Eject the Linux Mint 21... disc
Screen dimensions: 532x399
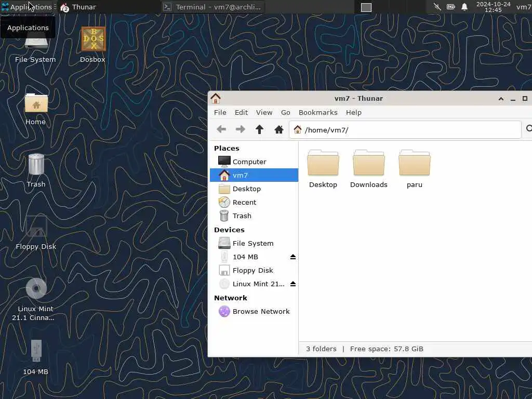pos(293,284)
